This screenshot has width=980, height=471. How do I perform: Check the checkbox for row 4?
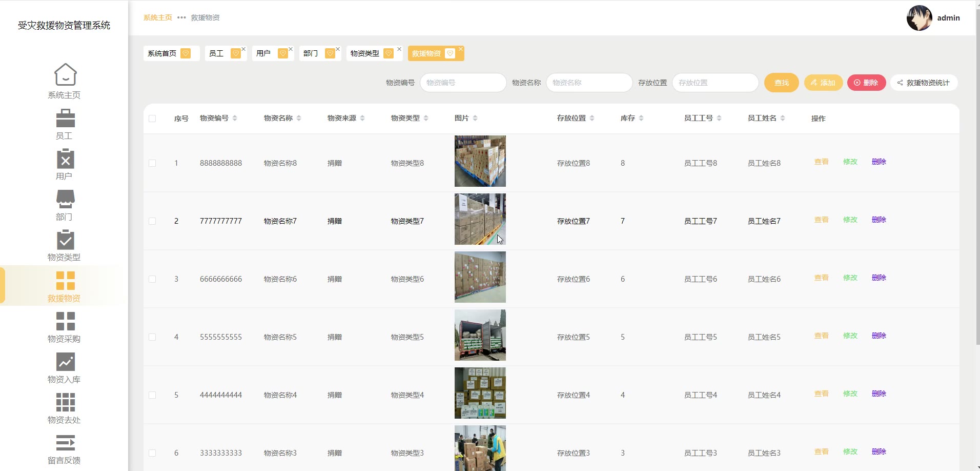tap(152, 337)
